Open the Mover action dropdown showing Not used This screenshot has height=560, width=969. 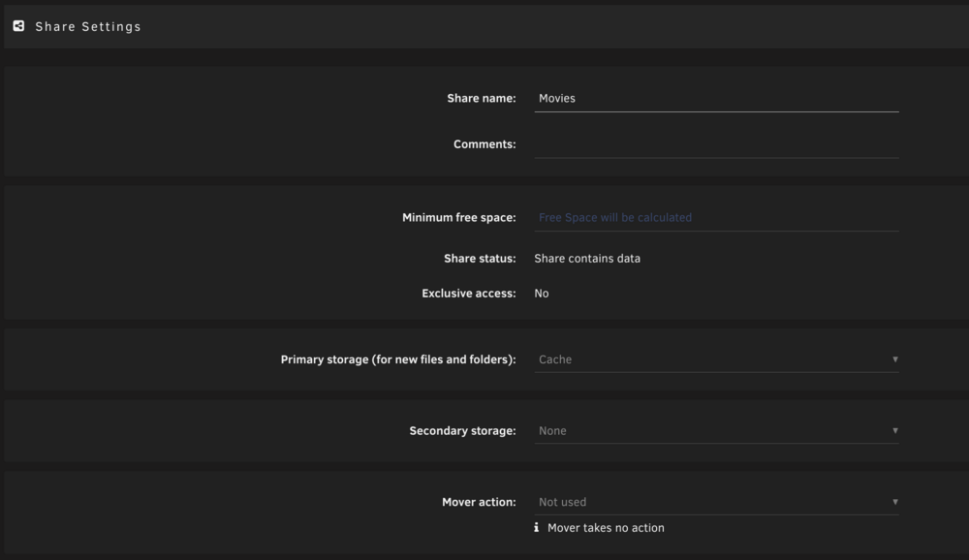coord(716,502)
